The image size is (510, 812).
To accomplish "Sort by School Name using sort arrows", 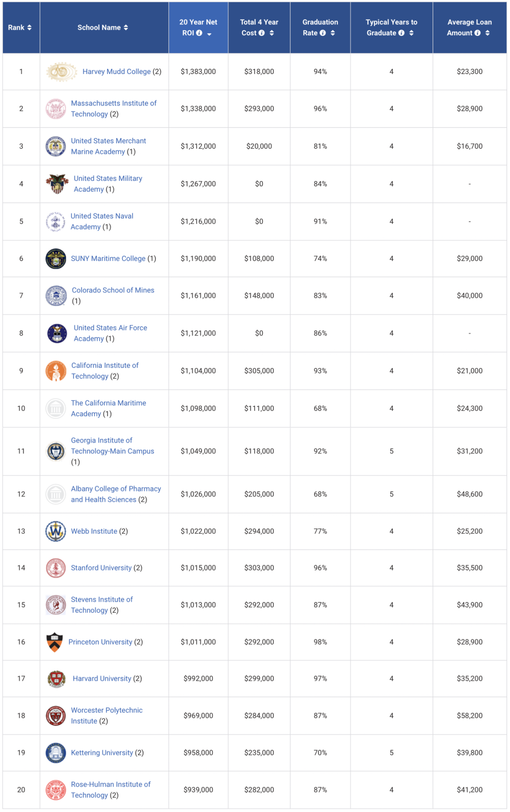I will [126, 28].
